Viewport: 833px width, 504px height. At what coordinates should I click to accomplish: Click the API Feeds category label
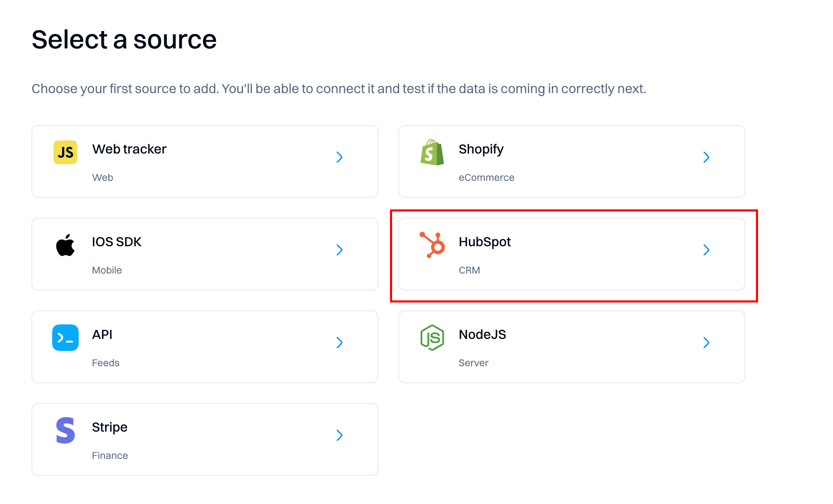(x=106, y=363)
